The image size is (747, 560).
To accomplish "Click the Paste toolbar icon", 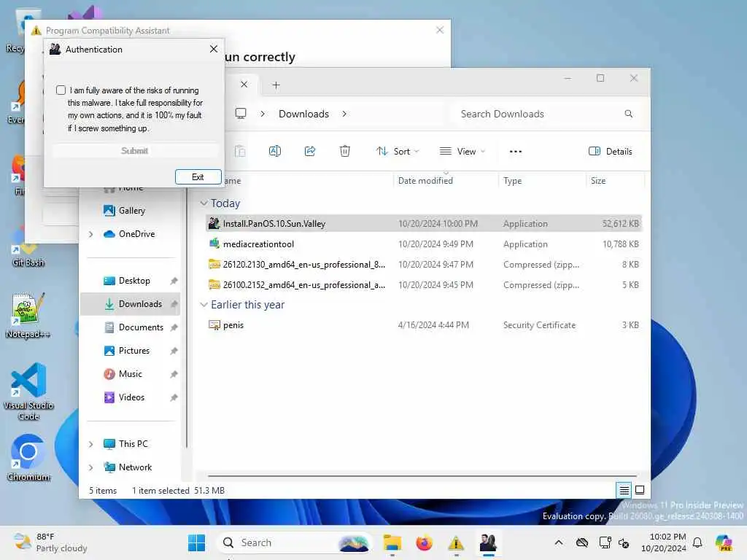I will click(x=240, y=152).
